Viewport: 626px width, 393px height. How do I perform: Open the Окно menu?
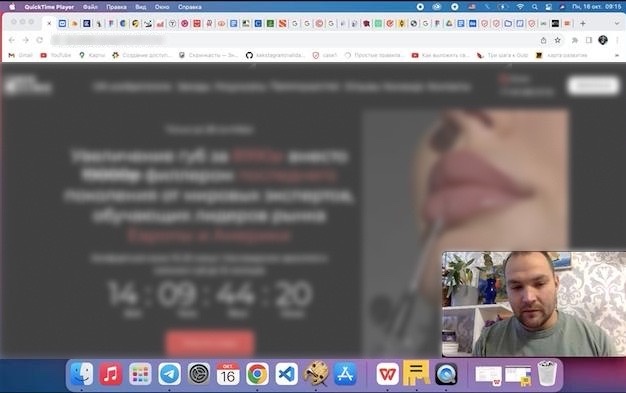[x=162, y=7]
